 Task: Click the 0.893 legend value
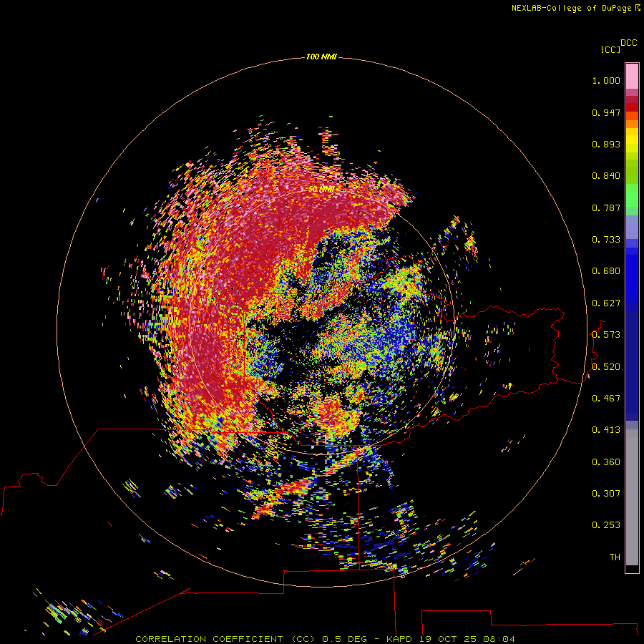pos(606,144)
